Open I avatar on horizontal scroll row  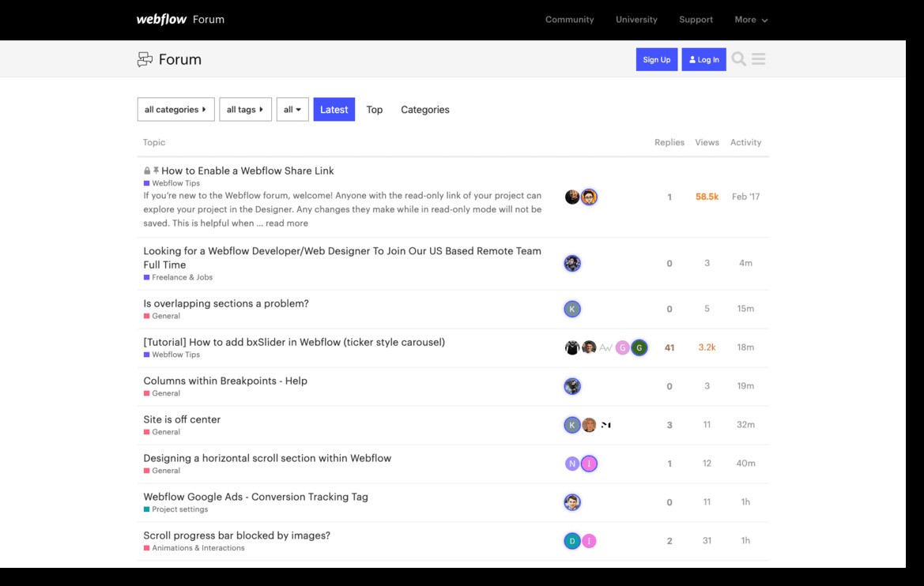pos(590,464)
